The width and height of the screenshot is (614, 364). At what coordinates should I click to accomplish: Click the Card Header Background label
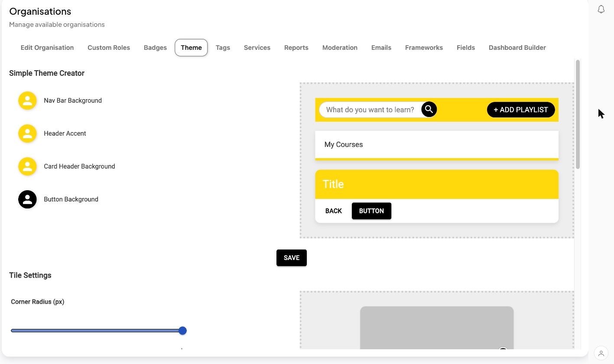[x=79, y=166]
